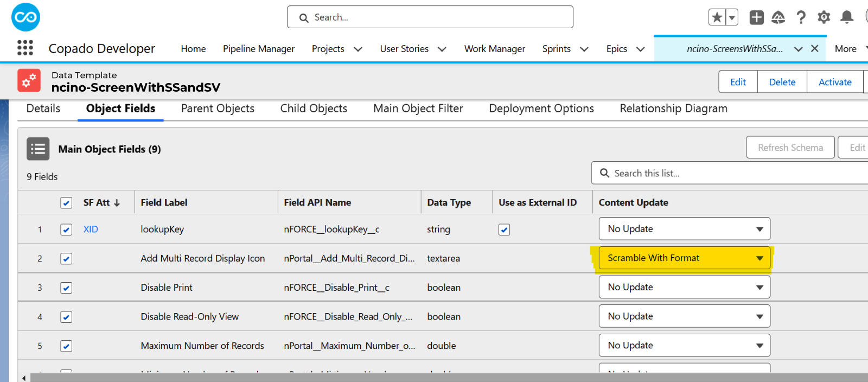Viewport: 868px width, 382px height.
Task: Uncheck row 1 lookupKey checkbox
Action: pos(66,230)
